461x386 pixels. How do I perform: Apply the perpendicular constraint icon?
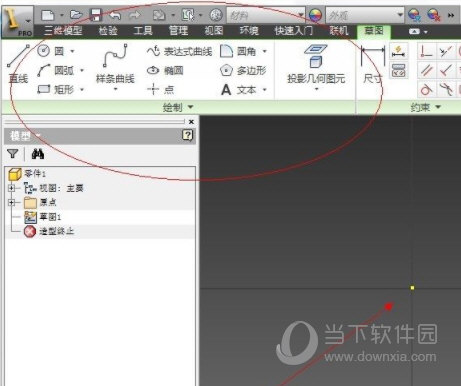tap(446, 70)
